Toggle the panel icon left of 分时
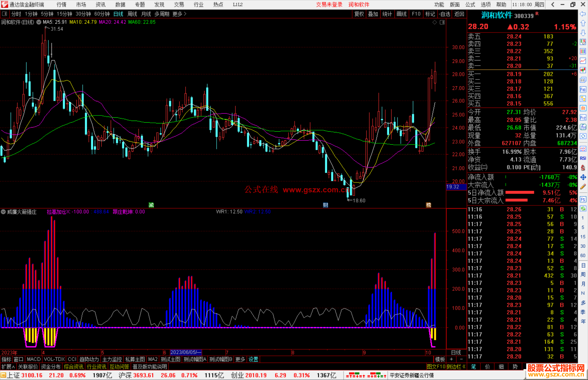This screenshot has height=380, width=588. (5, 14)
